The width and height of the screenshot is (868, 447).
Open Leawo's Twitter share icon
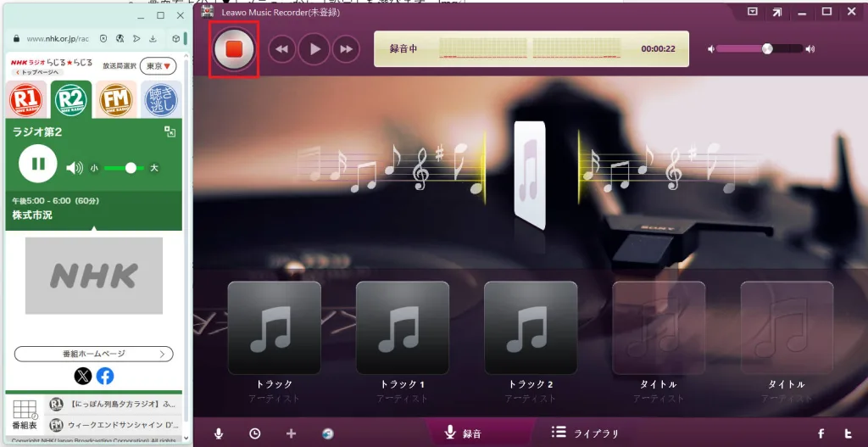(x=848, y=433)
